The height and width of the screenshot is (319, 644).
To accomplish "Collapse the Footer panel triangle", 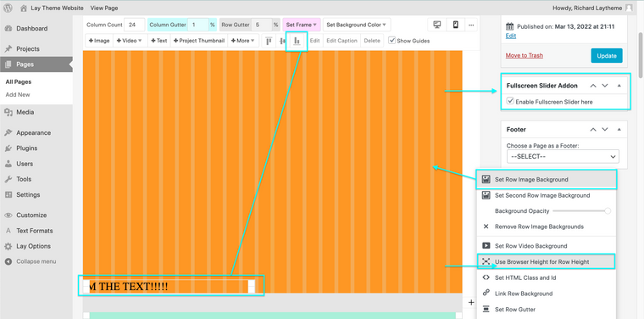I will pos(619,130).
